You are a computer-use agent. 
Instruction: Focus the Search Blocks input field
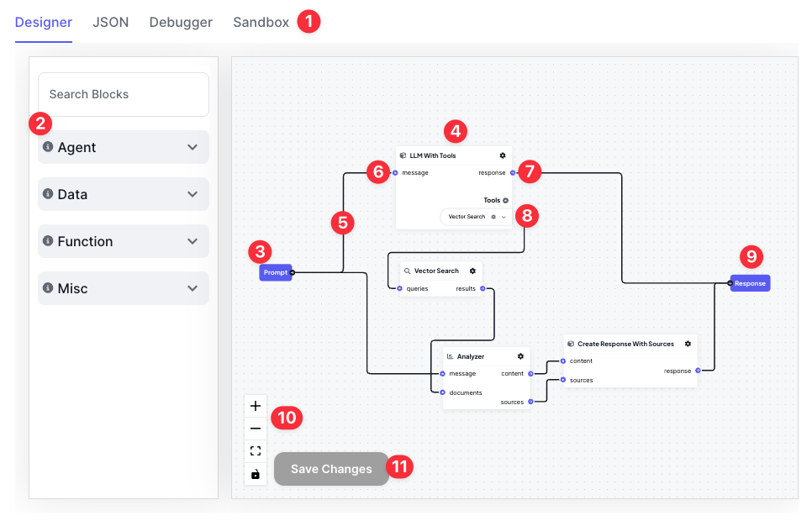click(x=124, y=94)
